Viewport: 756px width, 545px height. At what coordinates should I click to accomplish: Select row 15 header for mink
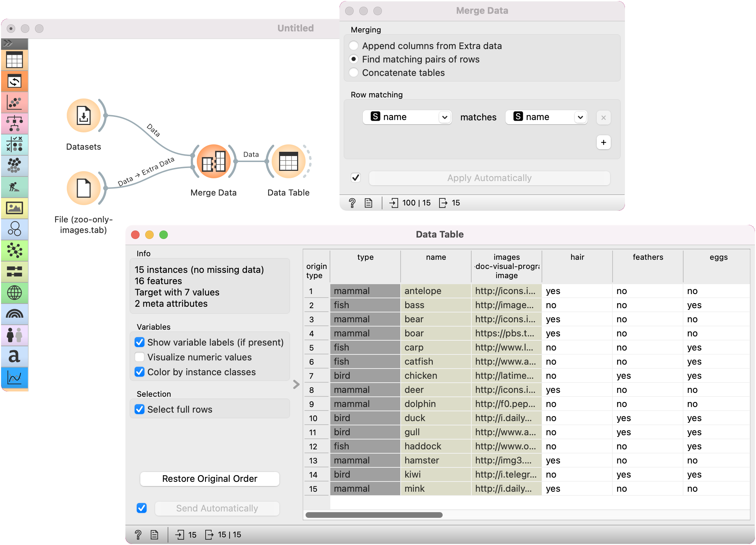317,489
